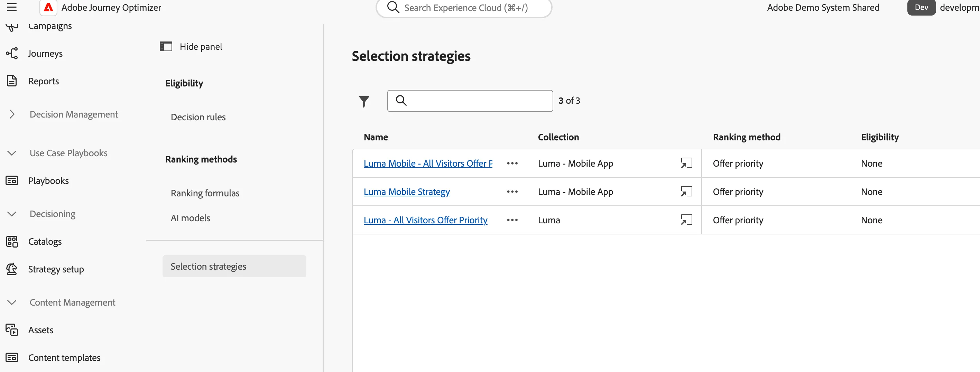Open collection for Luma Mobile Strategy row

point(686,192)
